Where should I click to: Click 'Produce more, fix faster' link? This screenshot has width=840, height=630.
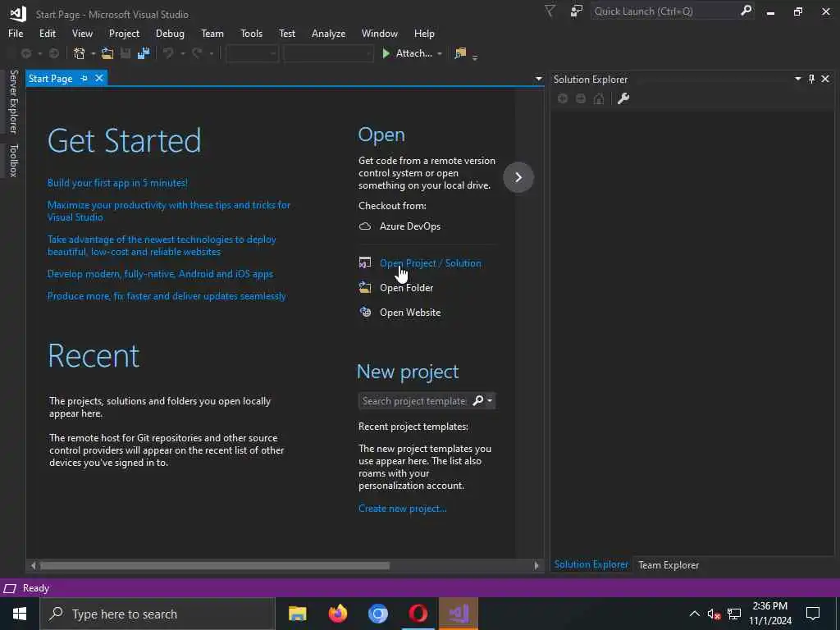tap(167, 296)
